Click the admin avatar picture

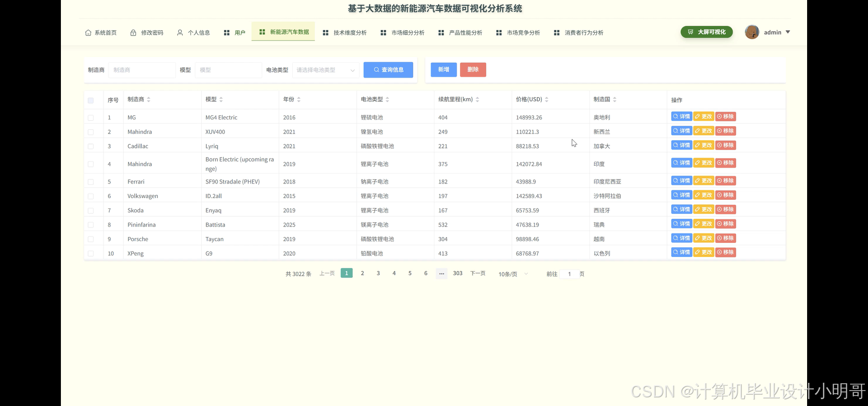pos(752,32)
